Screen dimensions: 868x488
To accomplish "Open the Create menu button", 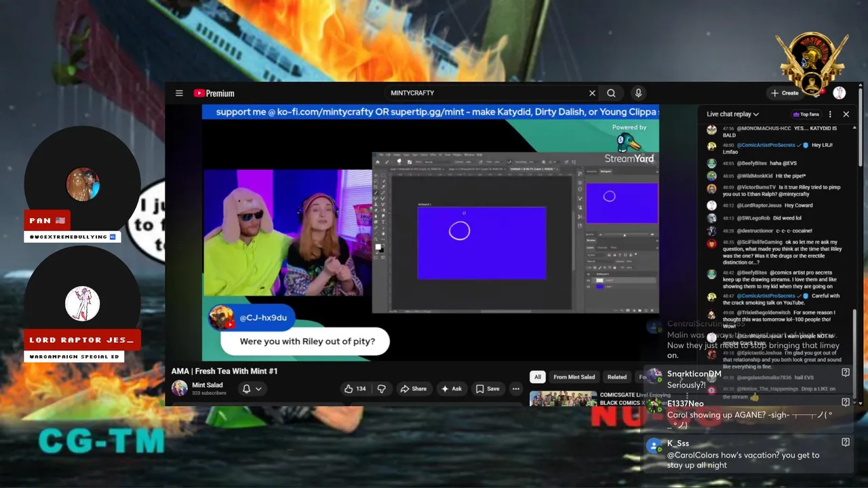I will [785, 93].
